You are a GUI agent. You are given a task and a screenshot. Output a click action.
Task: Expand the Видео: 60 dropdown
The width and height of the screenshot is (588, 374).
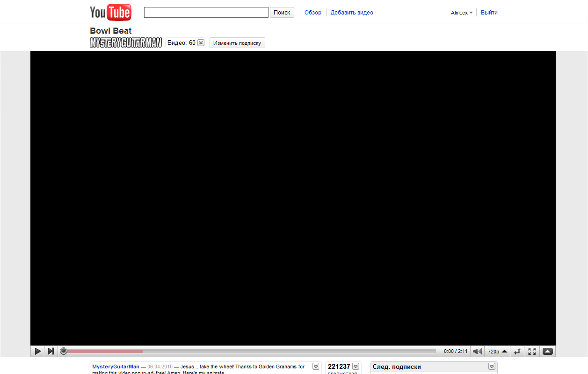pos(200,42)
